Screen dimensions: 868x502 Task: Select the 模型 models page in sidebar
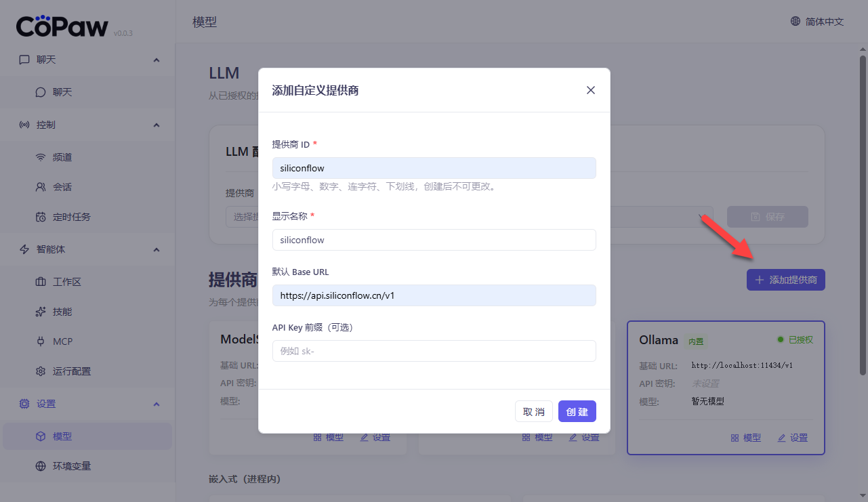tap(87, 436)
